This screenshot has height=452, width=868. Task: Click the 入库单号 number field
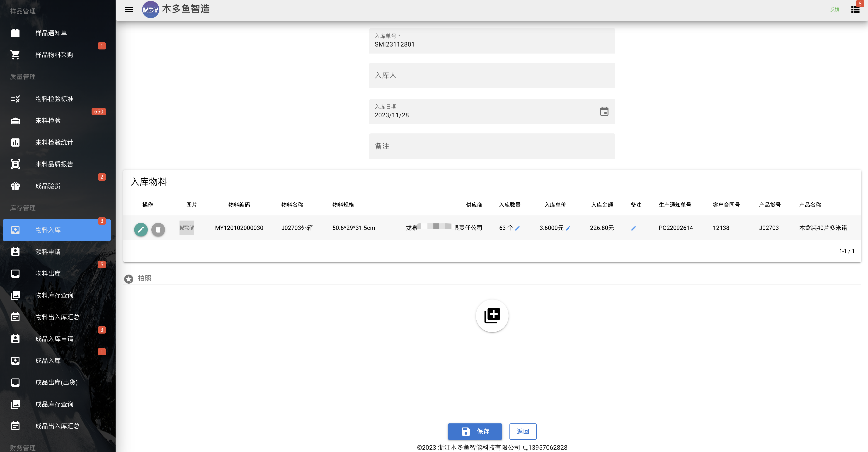[492, 41]
